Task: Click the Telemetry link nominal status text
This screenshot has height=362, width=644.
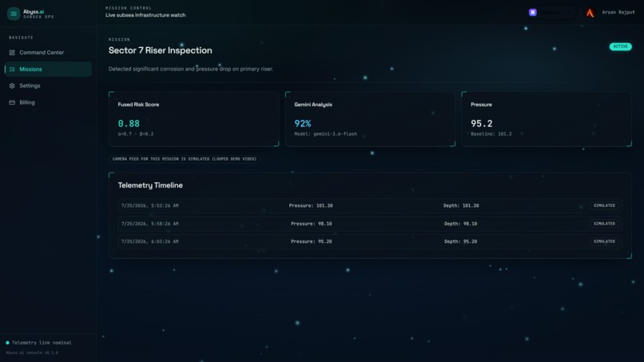Action: [x=42, y=343]
